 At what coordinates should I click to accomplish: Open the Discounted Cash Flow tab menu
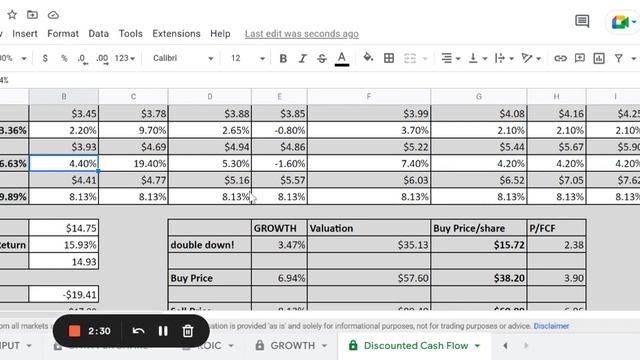pos(477,346)
